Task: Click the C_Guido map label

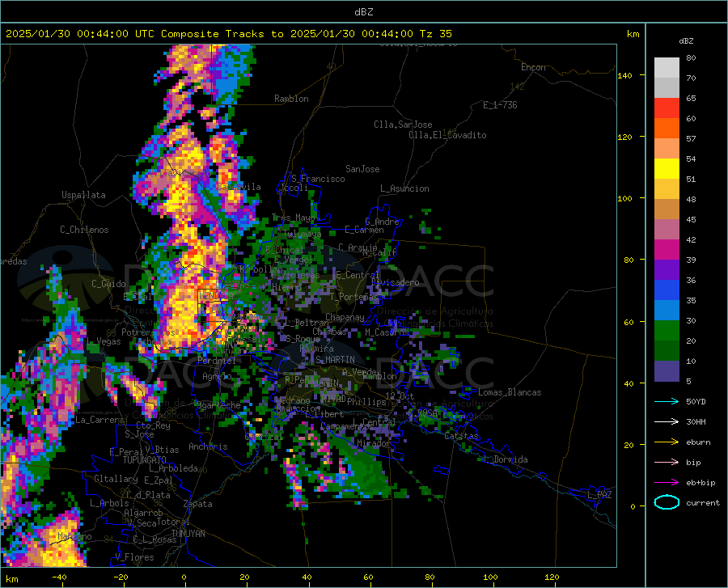Action: [x=108, y=284]
